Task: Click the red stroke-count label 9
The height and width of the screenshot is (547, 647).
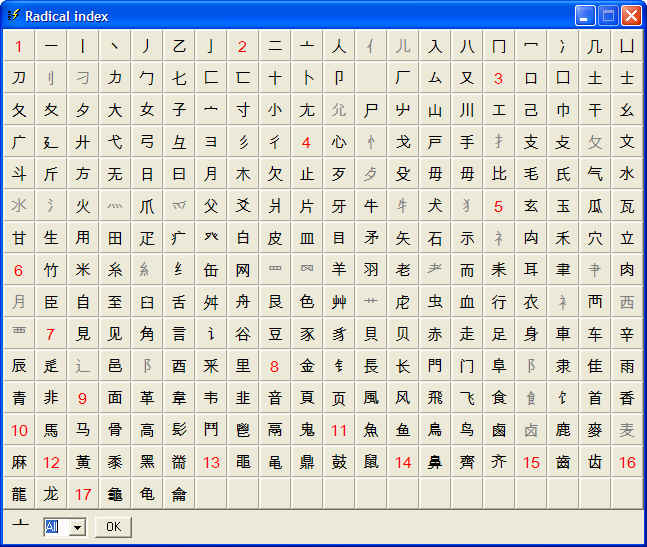Action: [x=83, y=398]
